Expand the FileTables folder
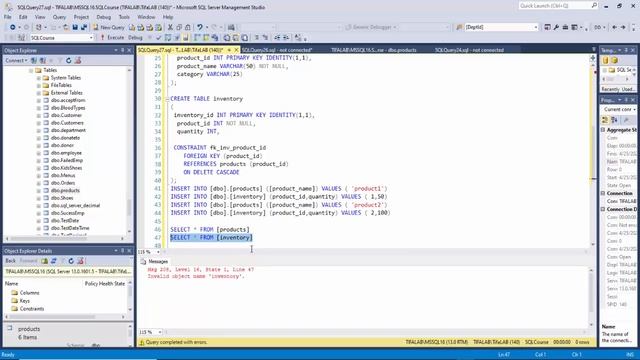Viewport: 640px width, 360px height. click(39, 85)
